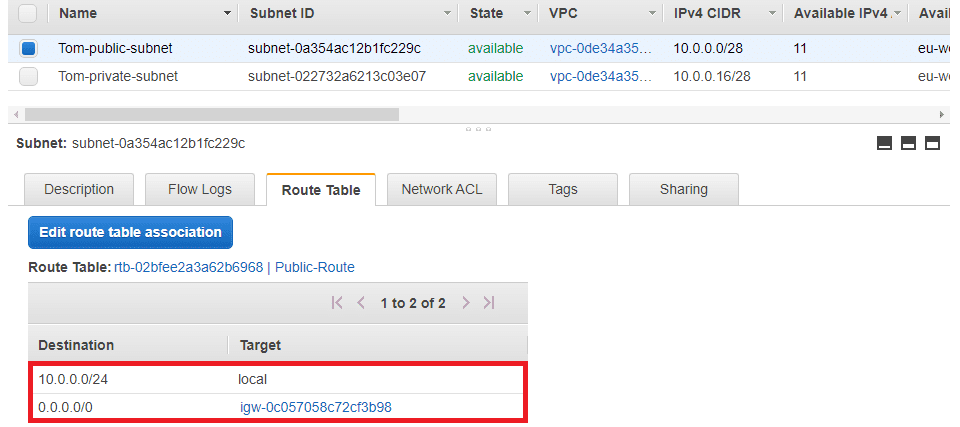Viewport: 960px width, 427px height.
Task: Switch to the Flow Logs tab
Action: pyautogui.click(x=200, y=189)
